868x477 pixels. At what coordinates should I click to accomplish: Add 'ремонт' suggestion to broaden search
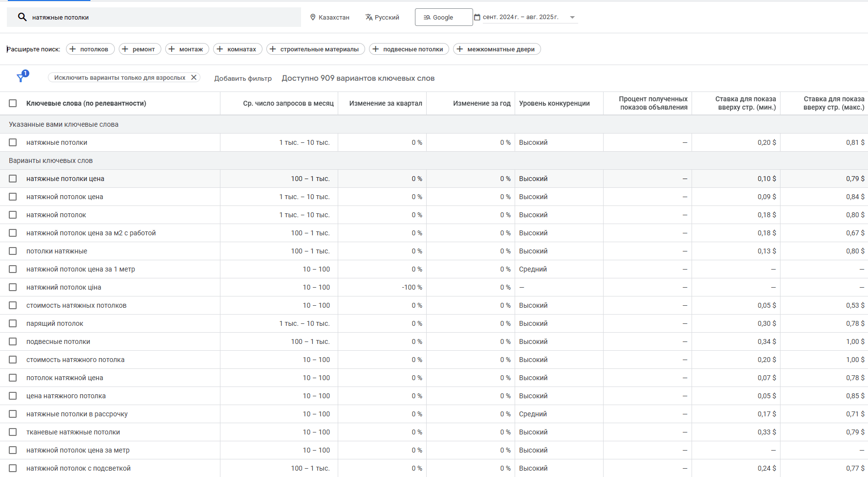tap(139, 49)
